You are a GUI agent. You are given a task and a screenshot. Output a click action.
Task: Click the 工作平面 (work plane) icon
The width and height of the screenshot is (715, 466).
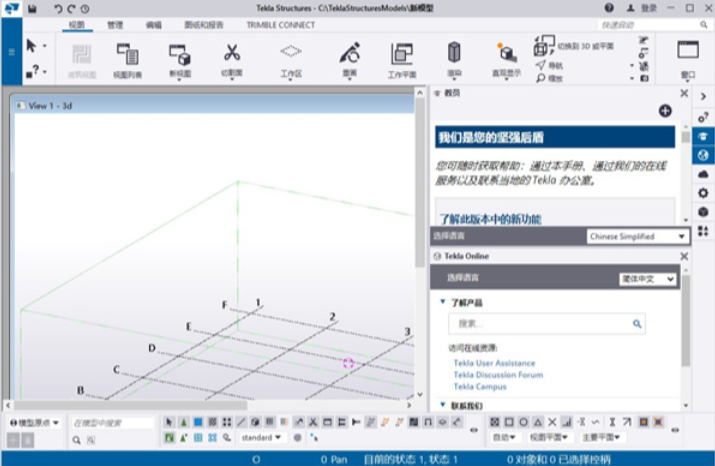click(401, 57)
